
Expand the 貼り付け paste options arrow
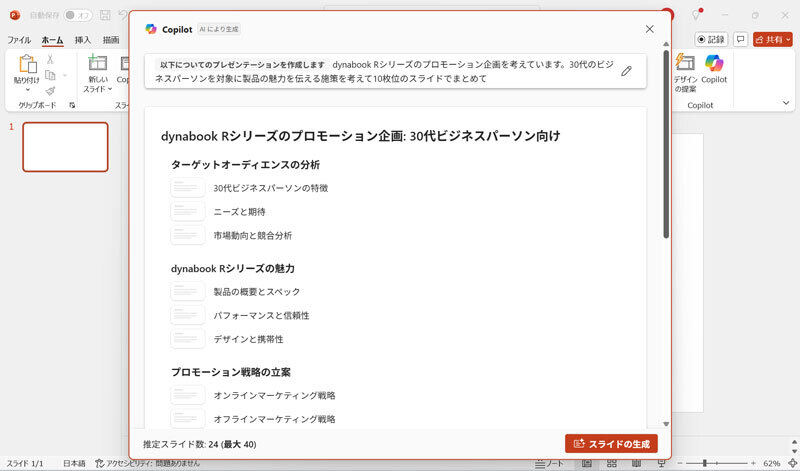click(x=28, y=90)
